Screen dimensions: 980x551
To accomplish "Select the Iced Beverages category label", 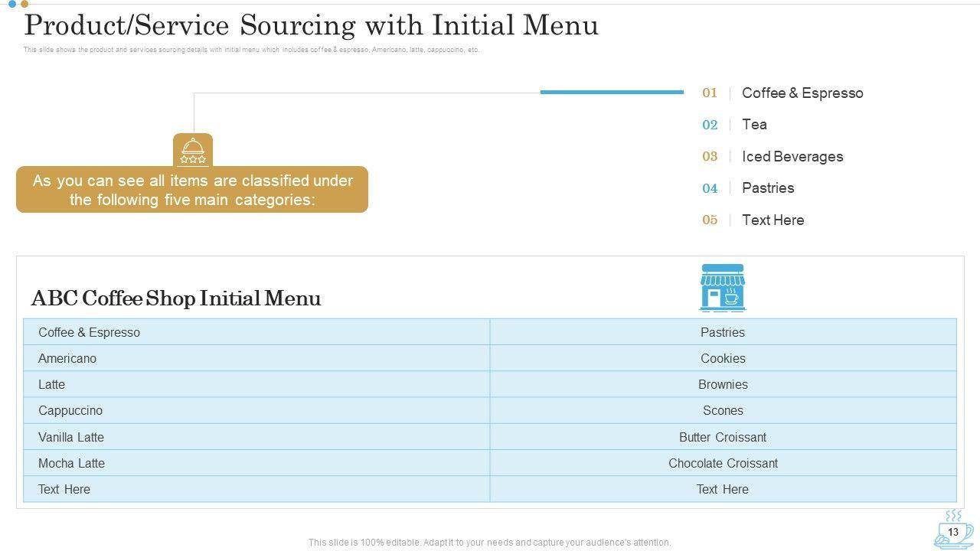I will point(792,157).
